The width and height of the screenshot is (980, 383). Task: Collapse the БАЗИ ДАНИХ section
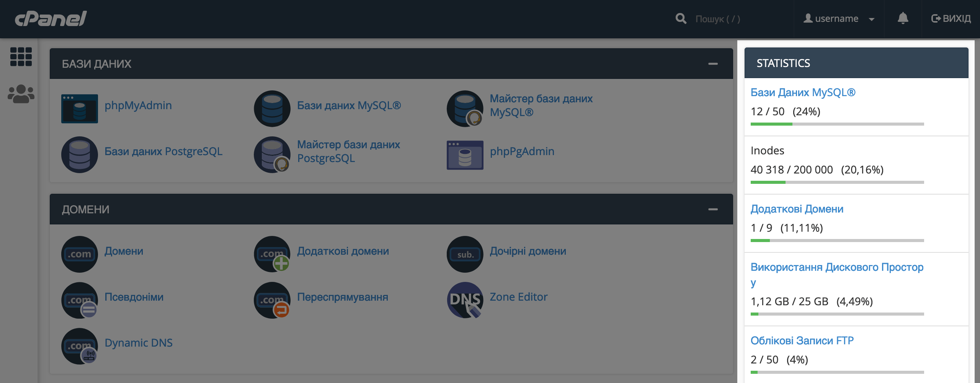(713, 64)
